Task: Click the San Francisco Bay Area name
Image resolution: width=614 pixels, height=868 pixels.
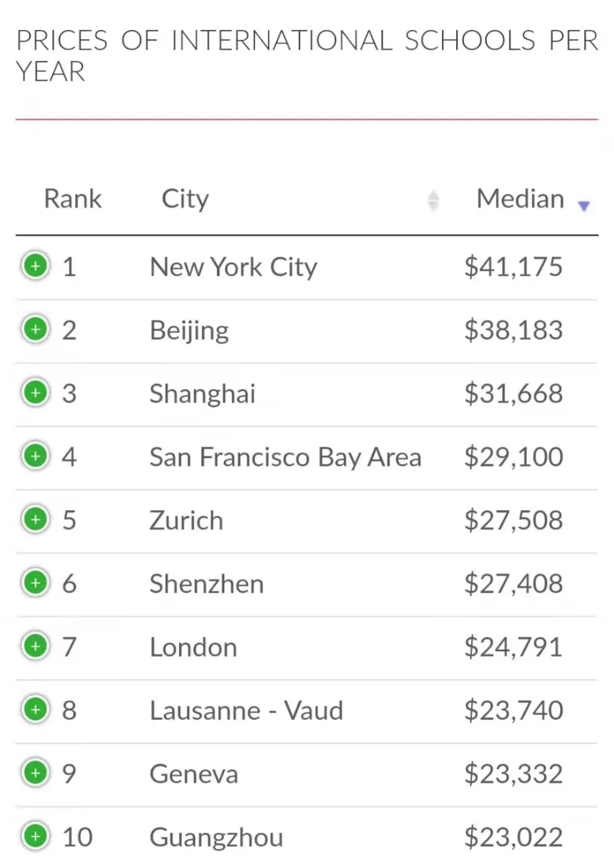Action: [285, 457]
